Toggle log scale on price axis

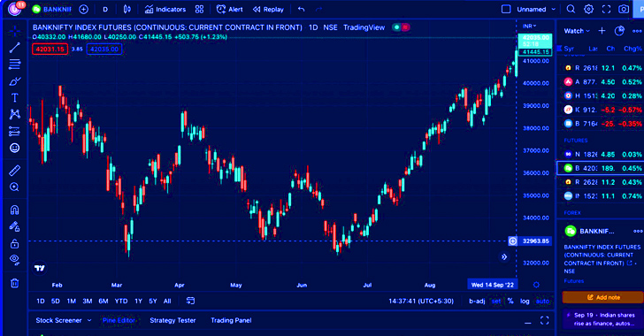pyautogui.click(x=525, y=302)
